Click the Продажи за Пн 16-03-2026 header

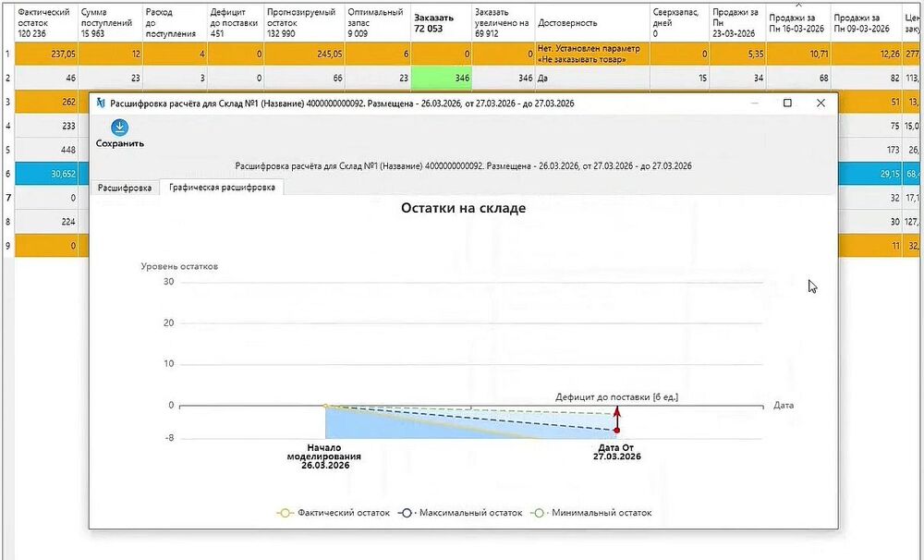pos(798,22)
